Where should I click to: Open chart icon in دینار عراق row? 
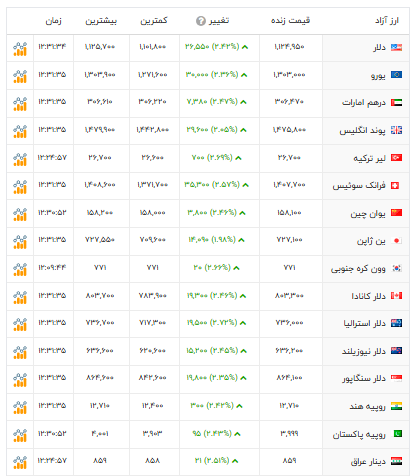click(20, 463)
